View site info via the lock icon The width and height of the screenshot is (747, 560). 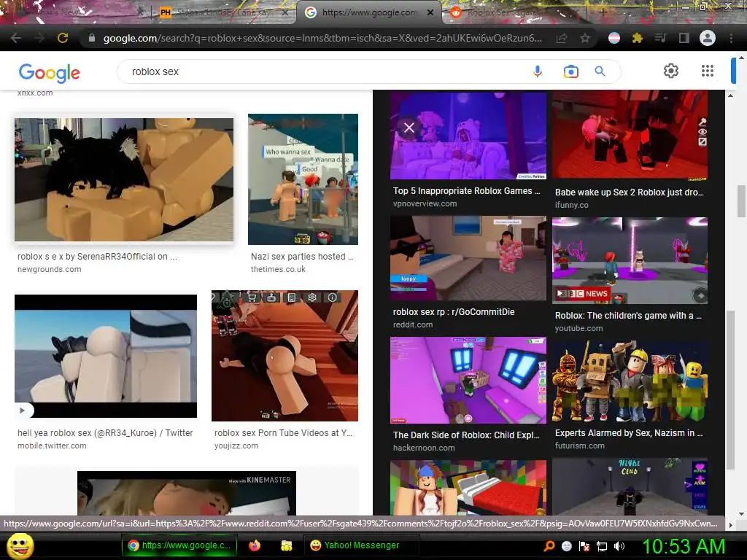click(x=92, y=38)
